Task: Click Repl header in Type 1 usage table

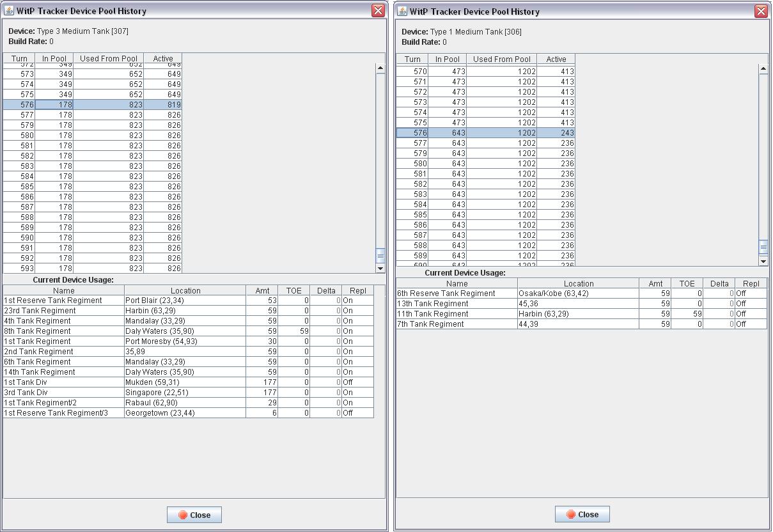Action: coord(751,283)
